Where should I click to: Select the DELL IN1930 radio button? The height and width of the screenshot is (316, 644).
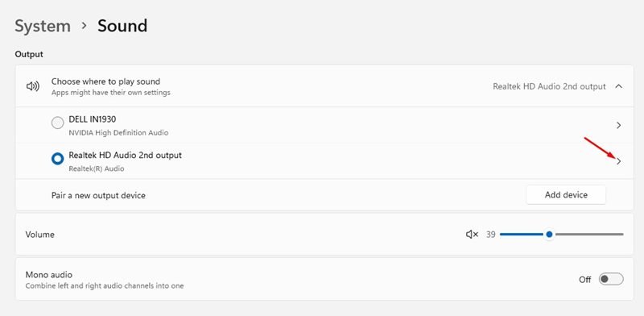(57, 123)
